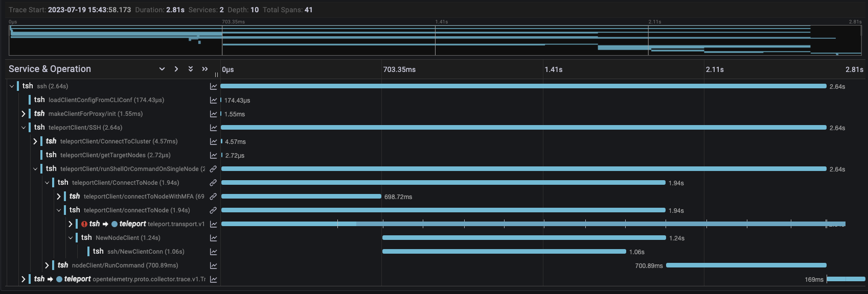Click the teleport service dot on opentelemetry row
868x294 pixels.
pos(59,279)
